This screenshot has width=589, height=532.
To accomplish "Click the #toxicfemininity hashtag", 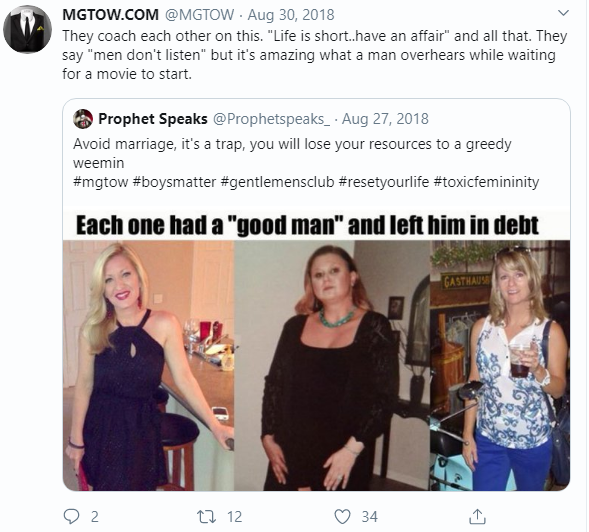I will pyautogui.click(x=486, y=182).
